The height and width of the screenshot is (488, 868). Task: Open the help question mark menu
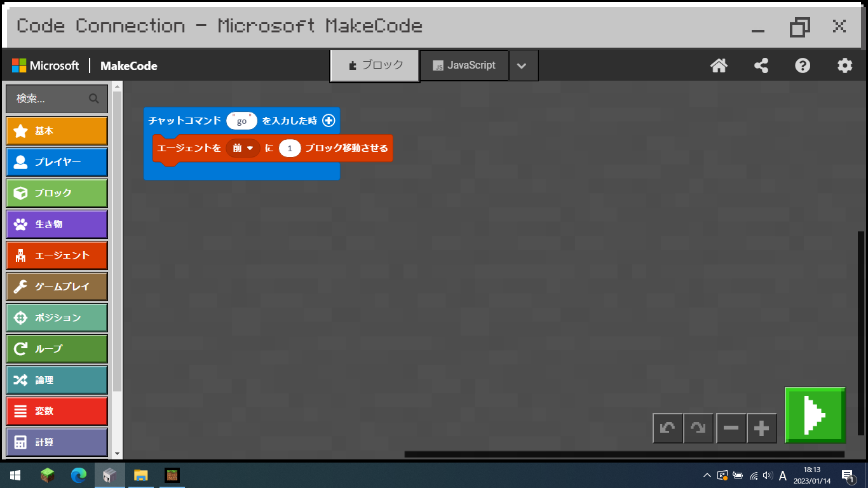pyautogui.click(x=803, y=65)
